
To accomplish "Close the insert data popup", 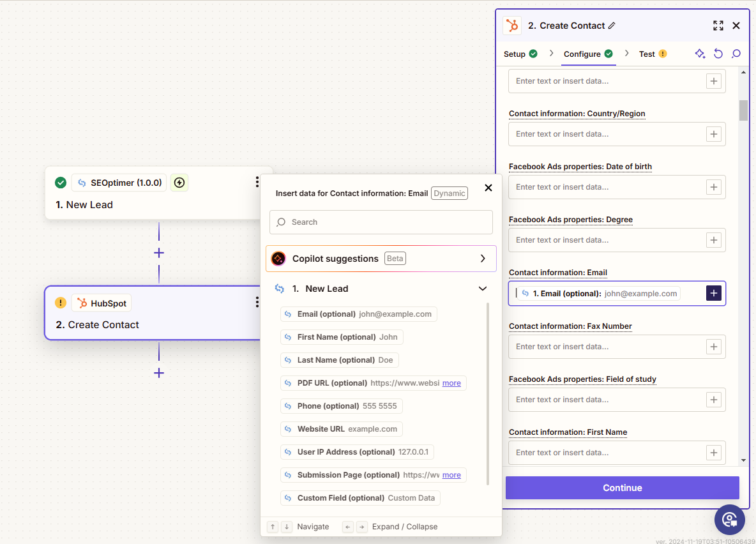I will coord(488,188).
